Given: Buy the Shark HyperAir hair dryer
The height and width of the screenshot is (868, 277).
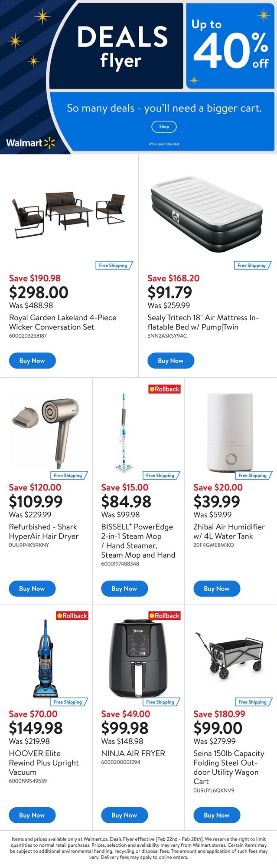Looking at the screenshot, I should (32, 589).
